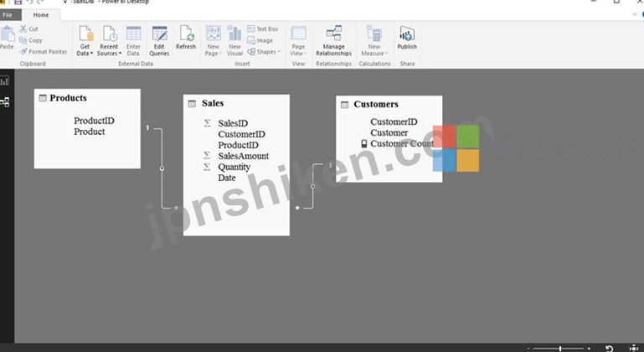644x352 pixels.
Task: Click SalesAmount field in Sales table
Action: point(244,156)
